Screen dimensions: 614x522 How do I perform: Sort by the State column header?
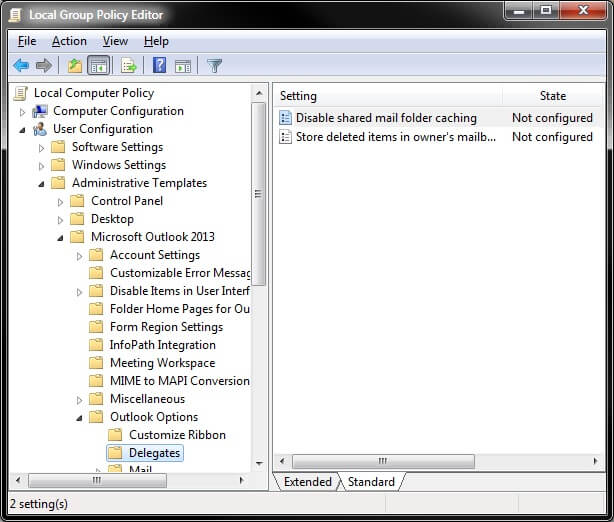553,96
